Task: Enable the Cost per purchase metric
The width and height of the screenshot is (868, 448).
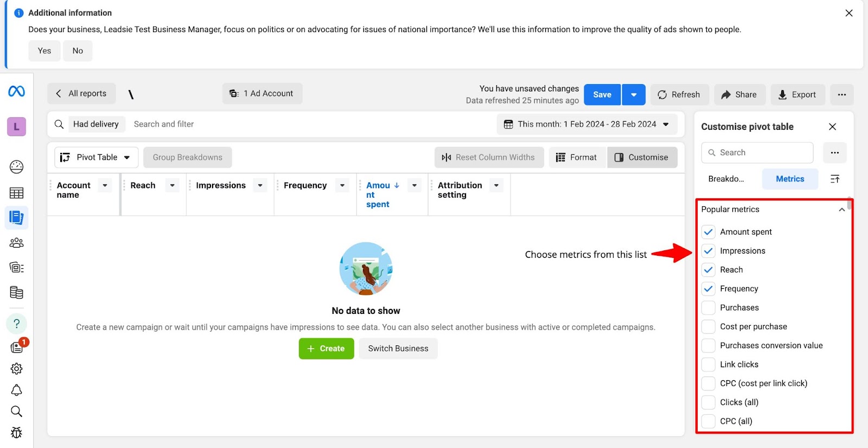Action: [x=709, y=327]
